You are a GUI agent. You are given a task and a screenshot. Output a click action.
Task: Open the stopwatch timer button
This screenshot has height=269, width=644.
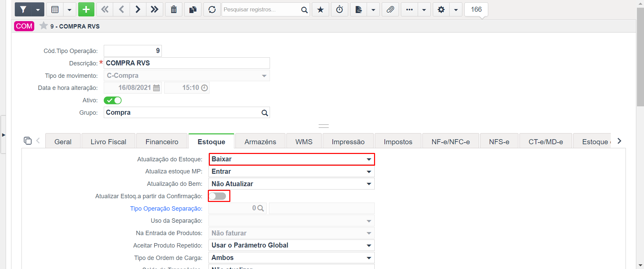pyautogui.click(x=339, y=9)
